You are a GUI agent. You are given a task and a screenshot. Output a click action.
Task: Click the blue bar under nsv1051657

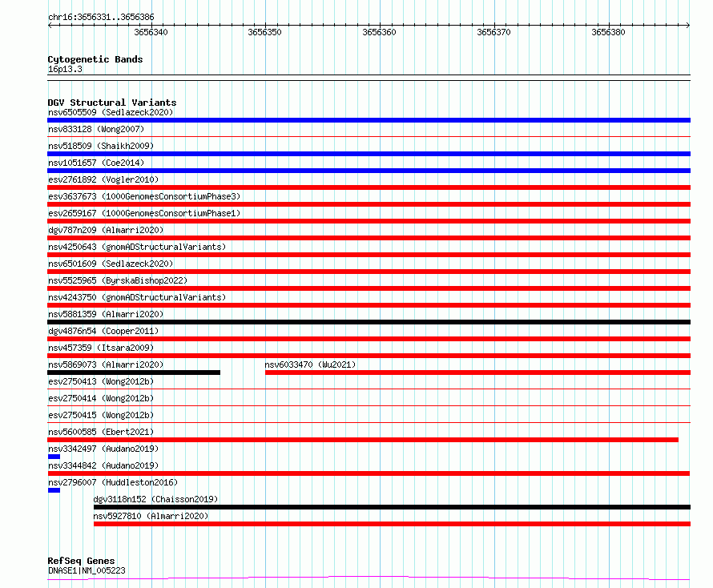pos(369,171)
